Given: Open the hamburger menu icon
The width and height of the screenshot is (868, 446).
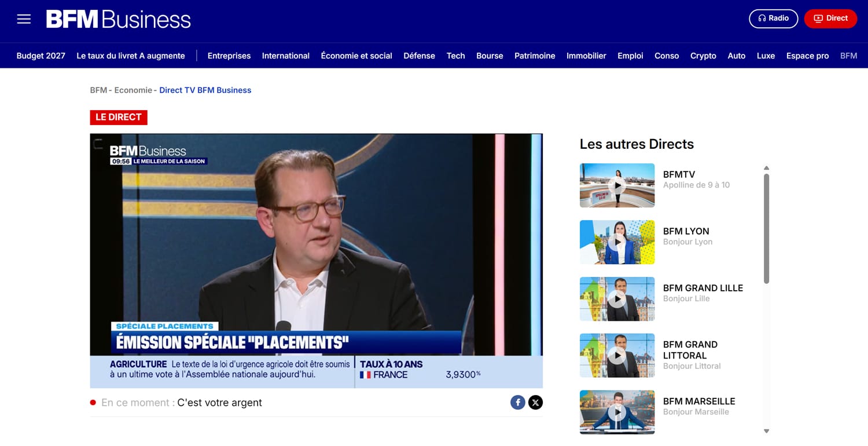Looking at the screenshot, I should pos(24,19).
